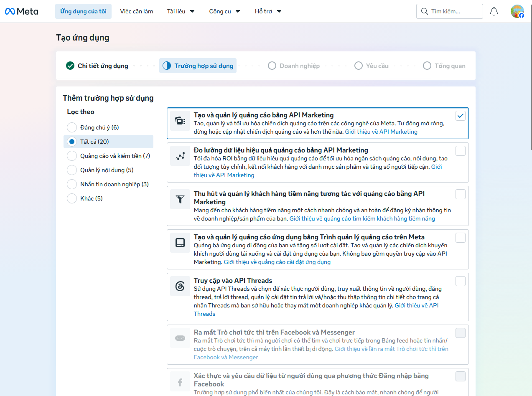Click the Yêu cầu step circle

point(359,66)
